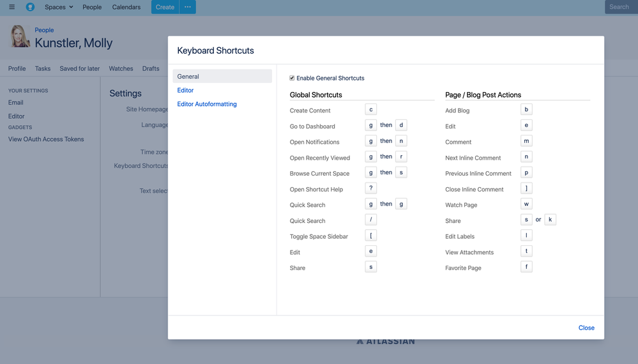Click the 'd' key for Go to Dashboard
Screen dimensions: 638x364
[x=401, y=125]
